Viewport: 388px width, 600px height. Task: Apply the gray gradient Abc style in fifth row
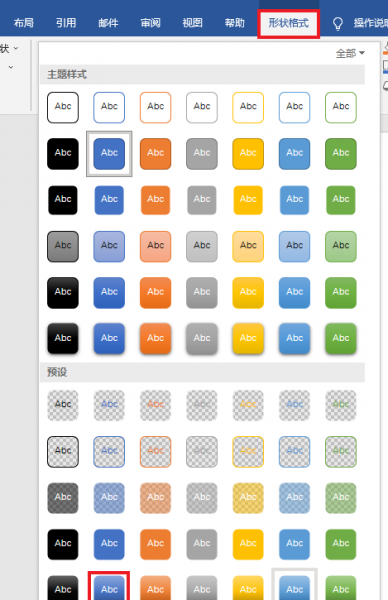202,292
